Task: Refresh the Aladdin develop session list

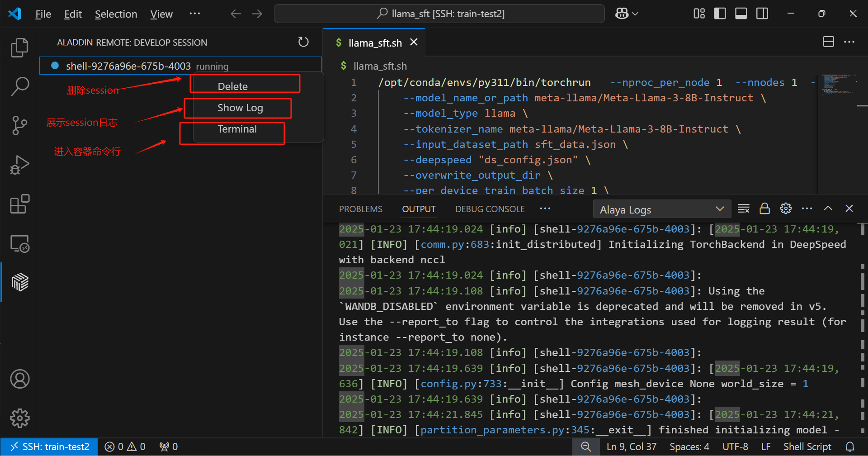Action: (303, 42)
